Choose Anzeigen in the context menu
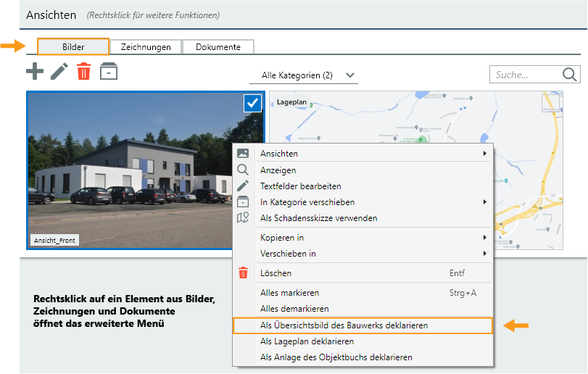588x374 pixels. pyautogui.click(x=363, y=170)
